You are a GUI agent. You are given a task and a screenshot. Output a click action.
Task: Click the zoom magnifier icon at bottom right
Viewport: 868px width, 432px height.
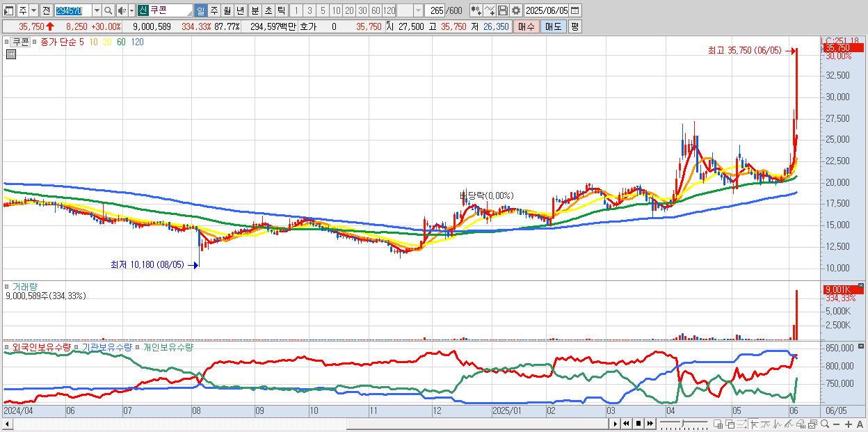825,424
